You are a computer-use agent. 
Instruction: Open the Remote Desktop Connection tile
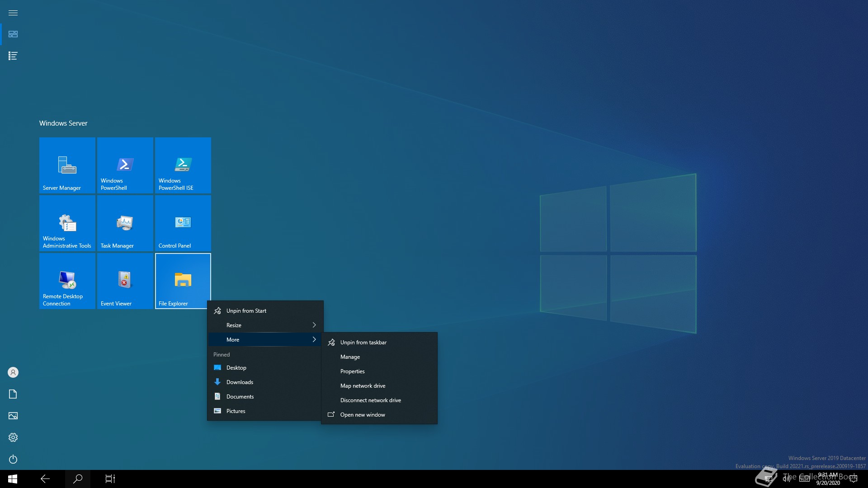point(67,281)
